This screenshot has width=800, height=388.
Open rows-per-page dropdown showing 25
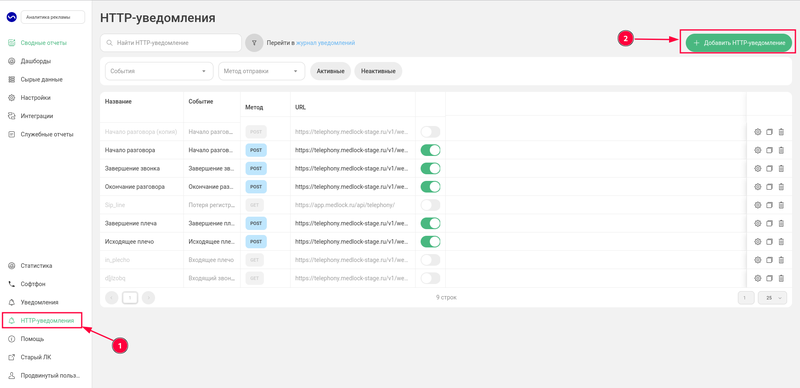pos(772,298)
